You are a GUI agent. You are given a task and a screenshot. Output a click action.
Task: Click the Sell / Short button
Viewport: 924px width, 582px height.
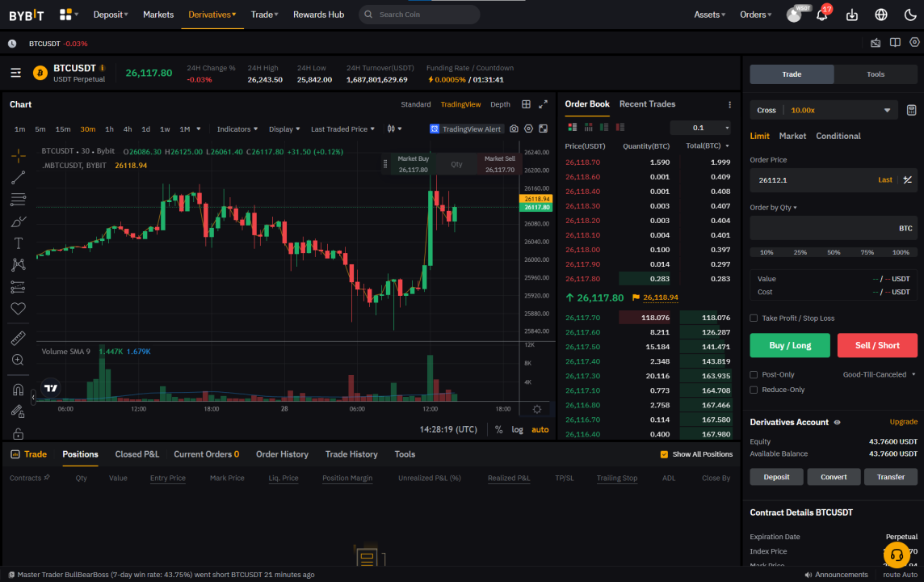click(877, 345)
